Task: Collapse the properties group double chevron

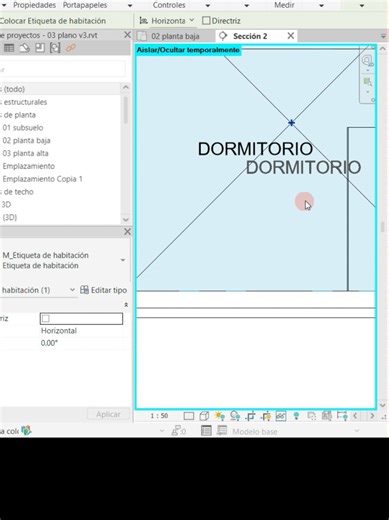Action: [126, 305]
